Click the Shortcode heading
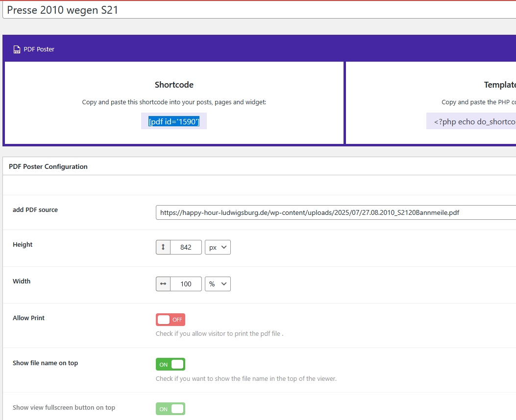516x420 pixels. tap(174, 85)
